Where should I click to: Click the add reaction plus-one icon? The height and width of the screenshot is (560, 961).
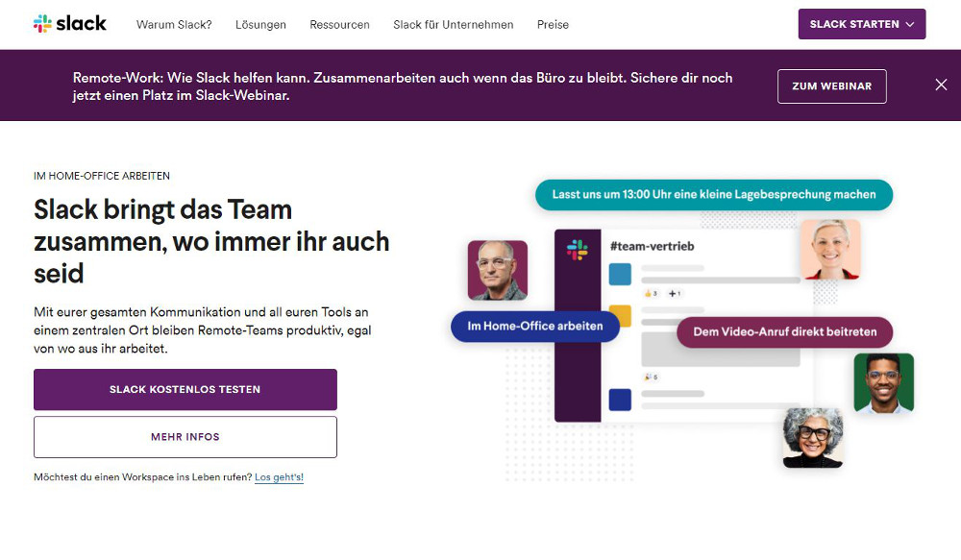click(x=675, y=294)
